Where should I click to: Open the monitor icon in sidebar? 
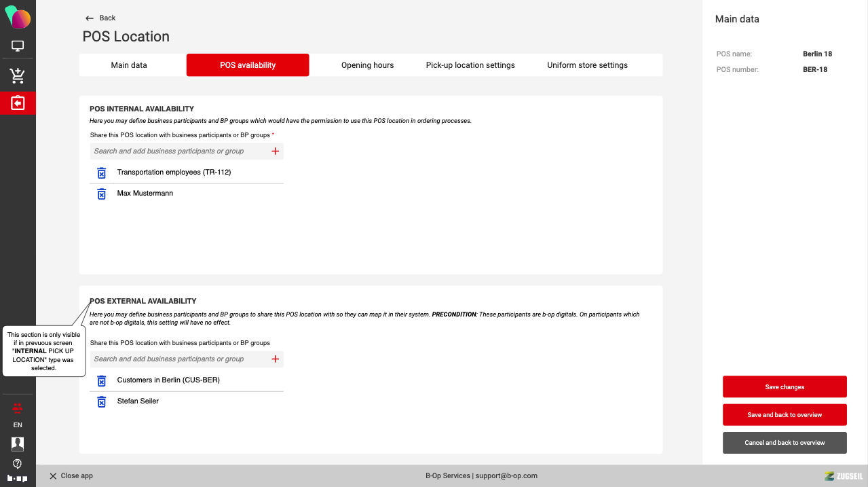click(18, 46)
